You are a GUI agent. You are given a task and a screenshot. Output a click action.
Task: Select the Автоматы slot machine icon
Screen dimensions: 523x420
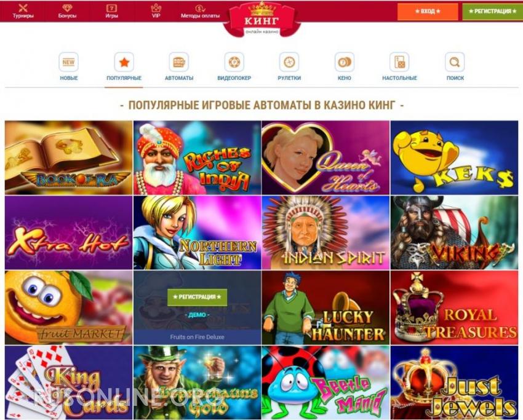[179, 62]
